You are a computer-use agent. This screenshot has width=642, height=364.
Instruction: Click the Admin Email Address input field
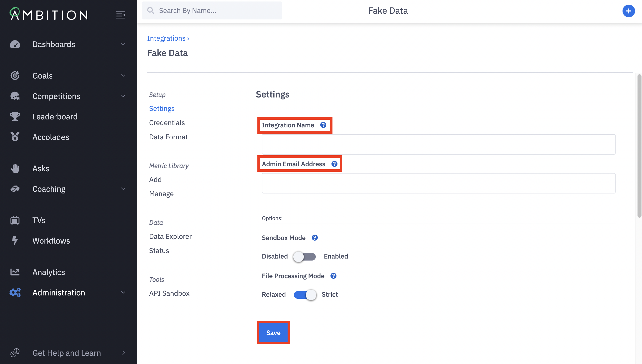click(438, 183)
